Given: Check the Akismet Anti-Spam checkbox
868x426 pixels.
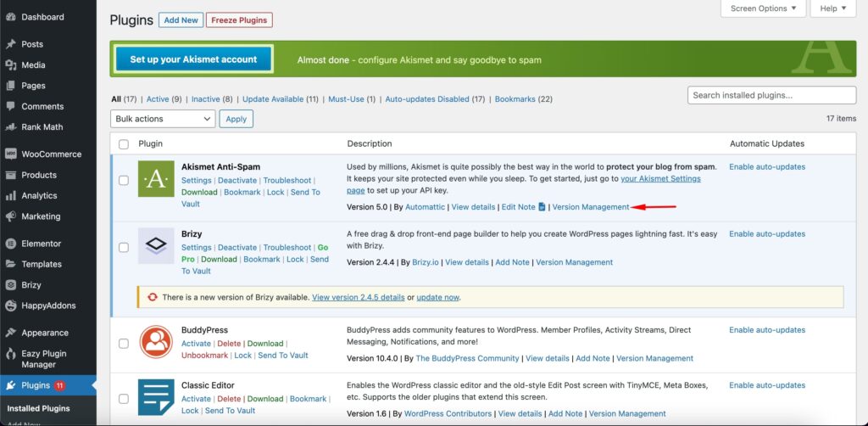Looking at the screenshot, I should (124, 180).
